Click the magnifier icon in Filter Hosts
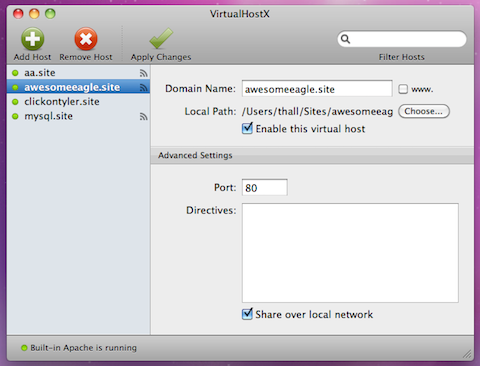The height and width of the screenshot is (366, 480). pos(345,39)
